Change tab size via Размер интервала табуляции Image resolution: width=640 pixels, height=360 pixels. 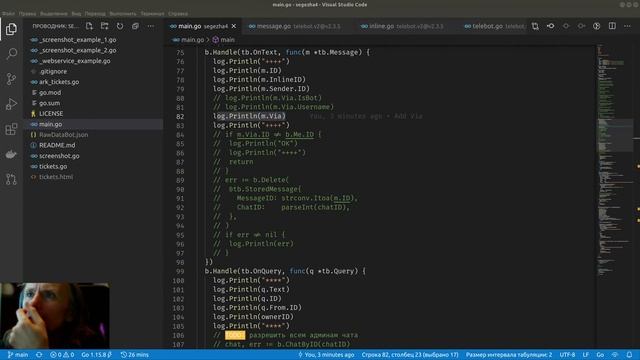click(x=509, y=355)
